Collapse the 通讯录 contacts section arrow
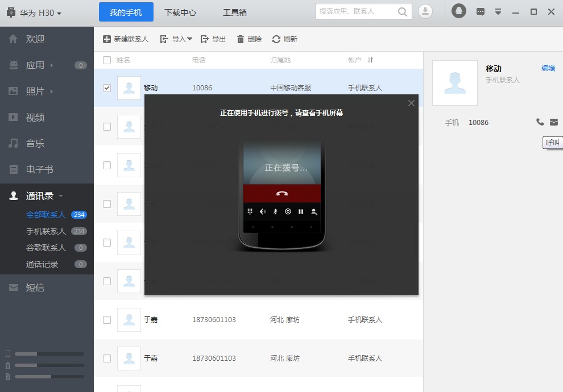 [61, 196]
